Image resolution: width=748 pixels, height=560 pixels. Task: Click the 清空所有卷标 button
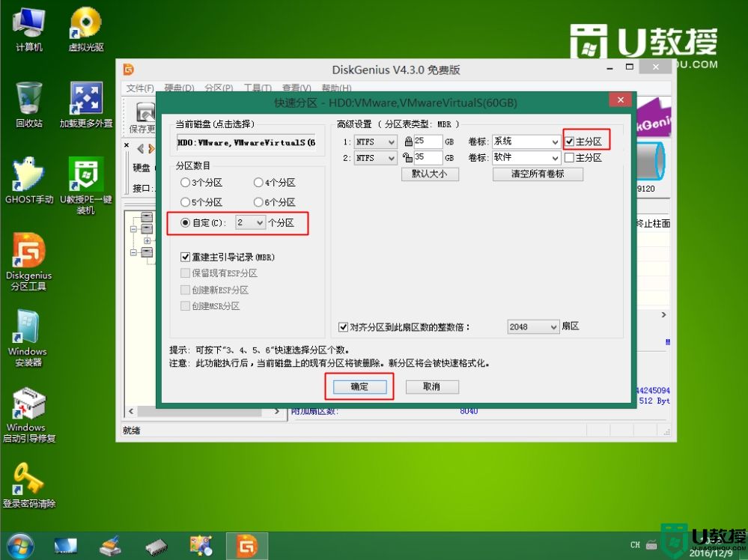point(538,174)
